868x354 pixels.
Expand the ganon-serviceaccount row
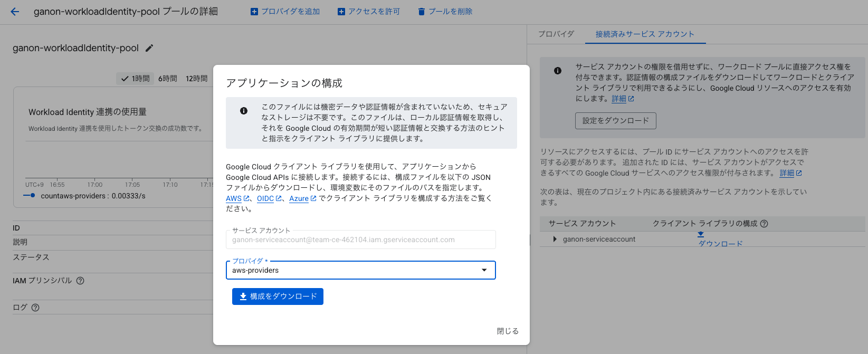555,239
